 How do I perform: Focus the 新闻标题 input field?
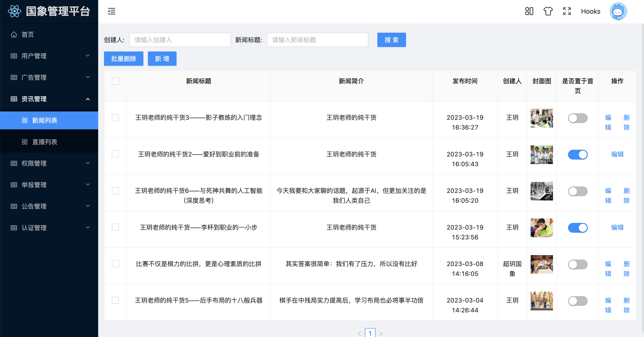pos(317,40)
